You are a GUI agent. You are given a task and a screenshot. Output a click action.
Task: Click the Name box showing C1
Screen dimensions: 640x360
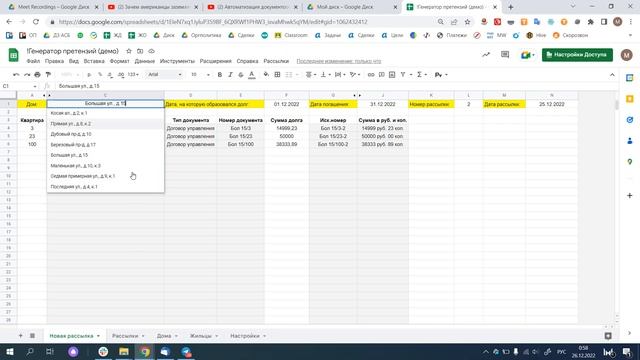pos(19,86)
